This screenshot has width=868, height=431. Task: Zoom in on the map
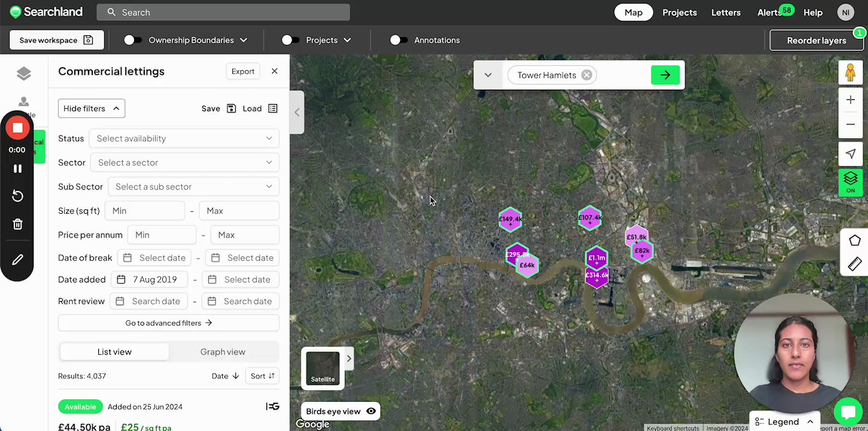click(x=850, y=100)
